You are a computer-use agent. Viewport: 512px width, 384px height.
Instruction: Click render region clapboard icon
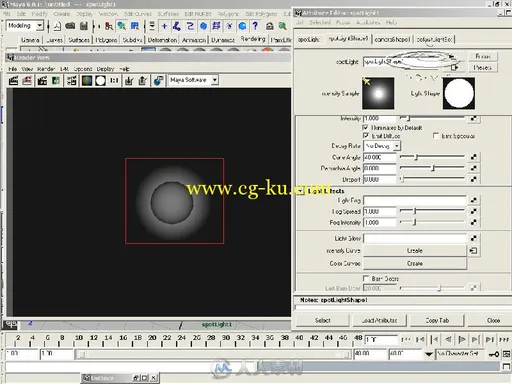(27, 80)
